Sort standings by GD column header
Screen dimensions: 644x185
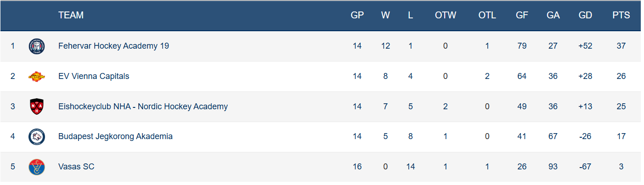pyautogui.click(x=585, y=15)
